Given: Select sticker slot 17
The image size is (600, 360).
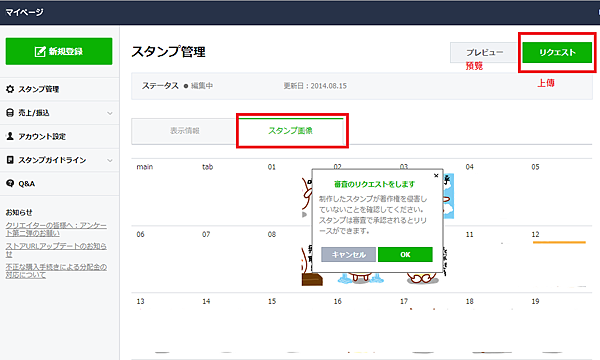Looking at the screenshot, I should click(x=427, y=326).
